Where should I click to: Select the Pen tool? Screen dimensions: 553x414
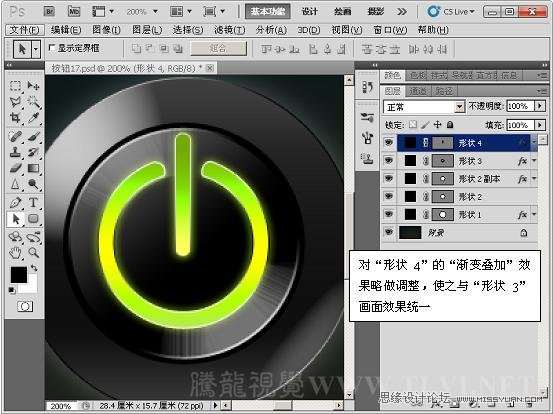coord(15,203)
